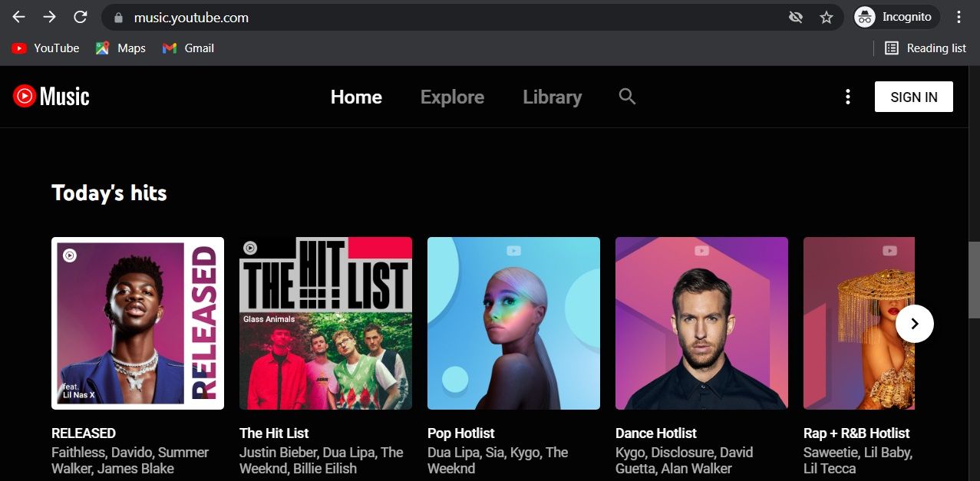The image size is (980, 481).
Task: Show next Today's hits carousel items
Action: [914, 324]
